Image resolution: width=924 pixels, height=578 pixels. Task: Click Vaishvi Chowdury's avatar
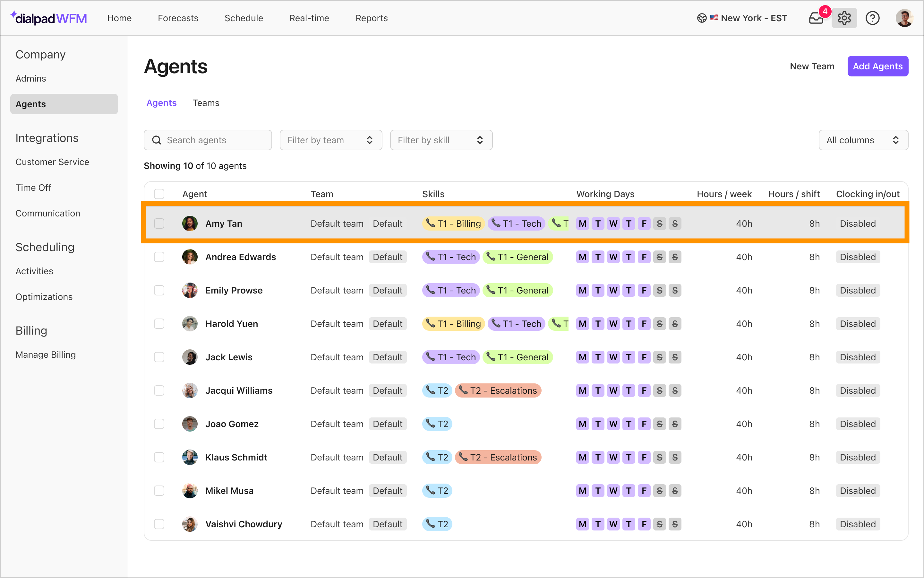tap(190, 524)
